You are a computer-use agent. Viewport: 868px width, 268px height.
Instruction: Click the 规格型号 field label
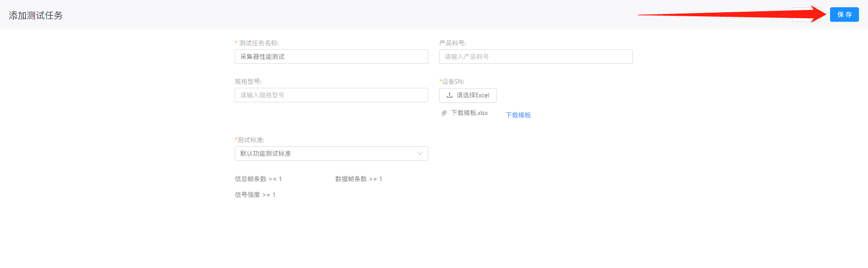tap(248, 81)
